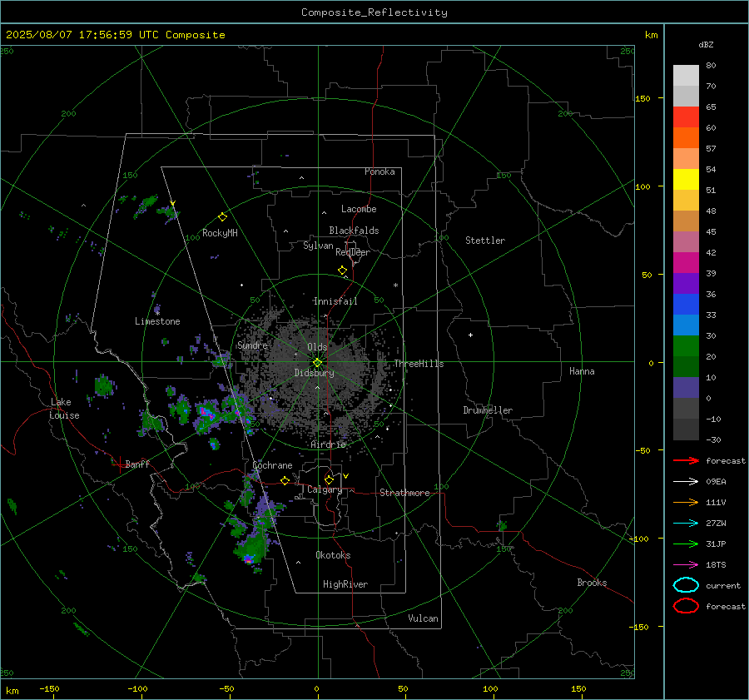Select the Innisfail label
The height and width of the screenshot is (700, 749).
point(335,301)
